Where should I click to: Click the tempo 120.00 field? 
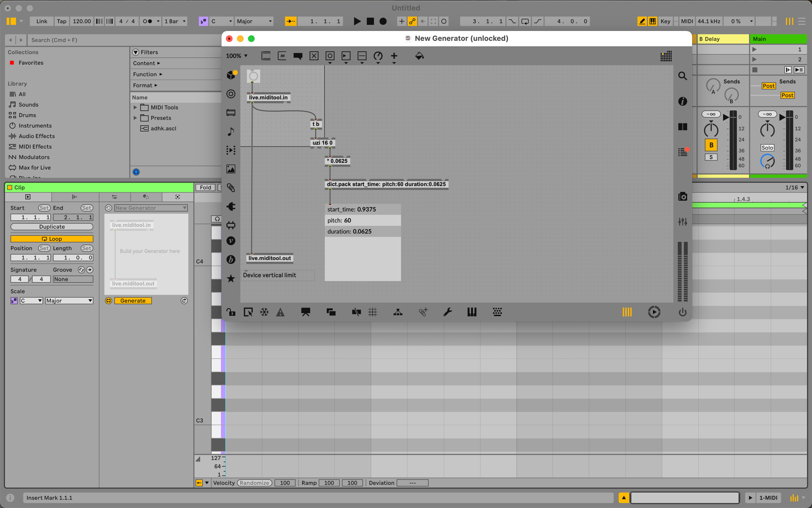tap(82, 21)
